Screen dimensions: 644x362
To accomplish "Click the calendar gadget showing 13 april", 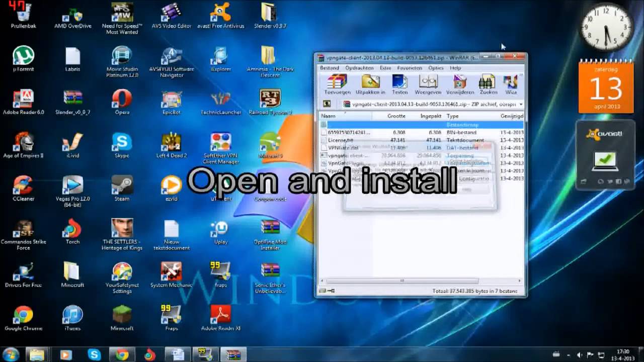I will (x=606, y=86).
